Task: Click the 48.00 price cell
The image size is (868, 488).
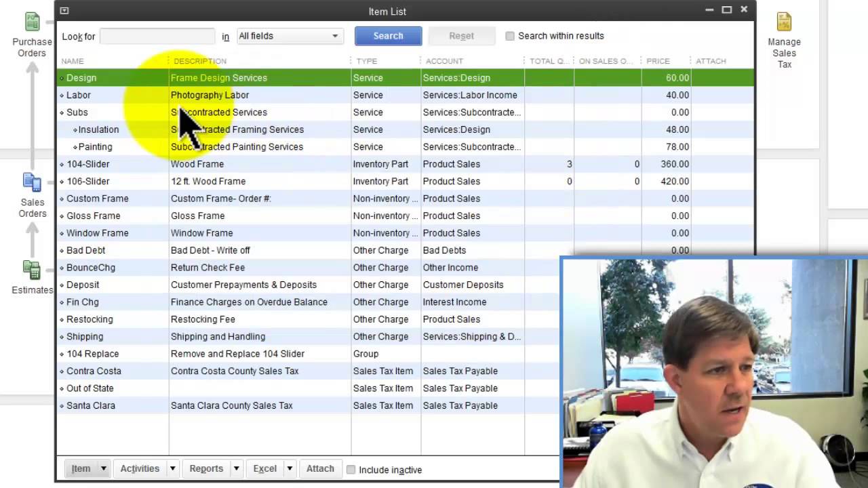Action: (677, 129)
